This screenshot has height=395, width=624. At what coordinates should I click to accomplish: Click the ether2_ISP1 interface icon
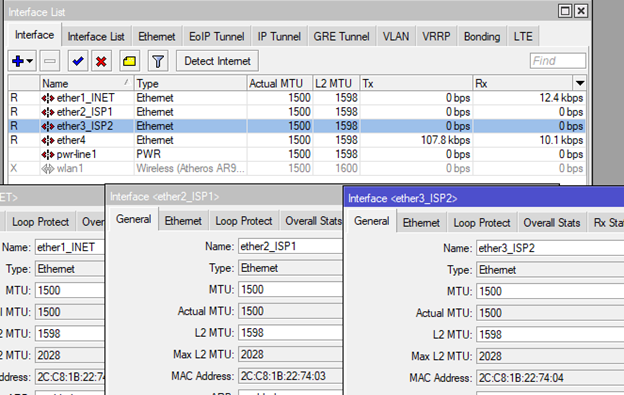tap(48, 112)
